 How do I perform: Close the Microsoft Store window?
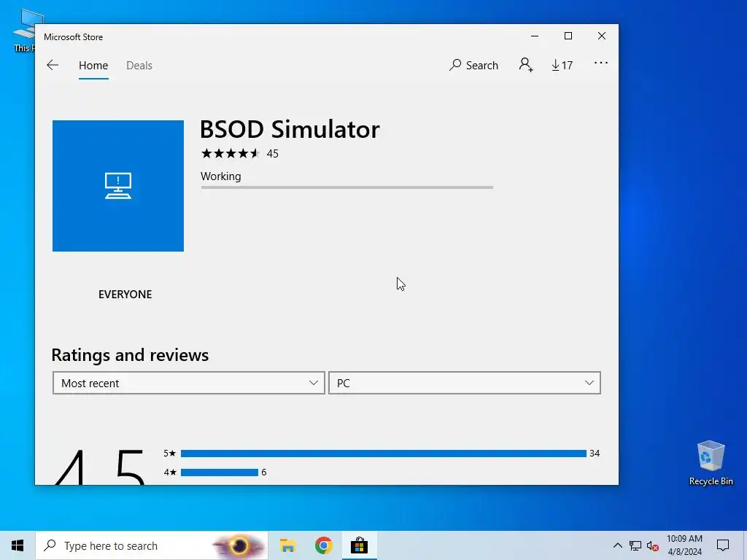click(602, 36)
